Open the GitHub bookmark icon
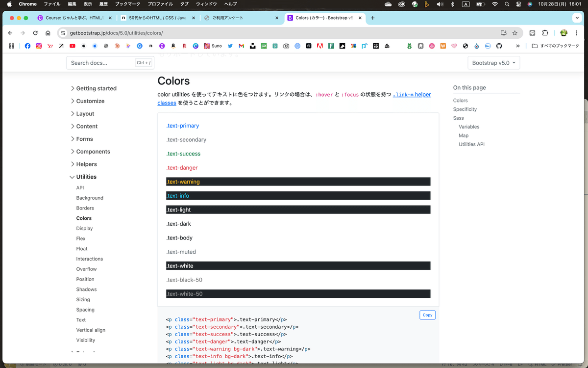The image size is (588, 368). point(498,46)
